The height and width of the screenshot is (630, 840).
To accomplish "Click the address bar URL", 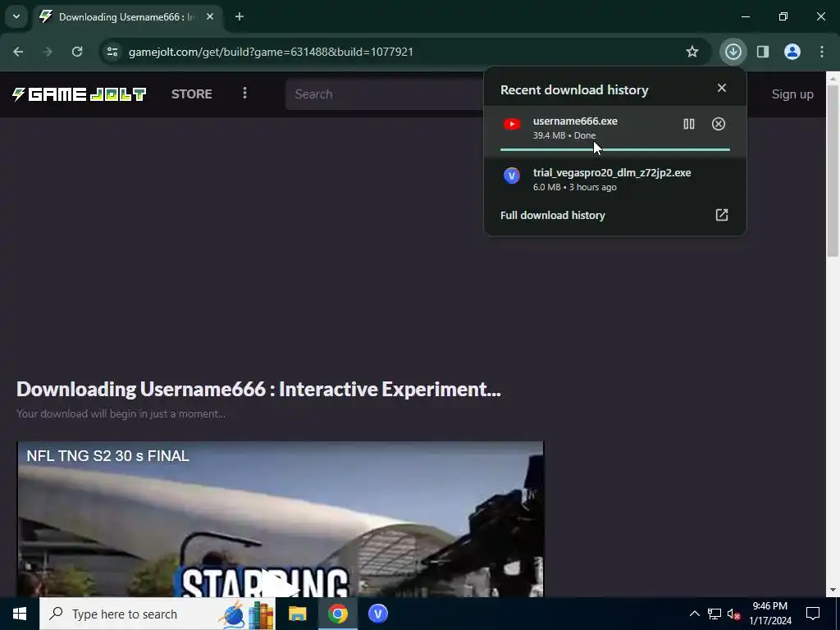I will [x=271, y=52].
